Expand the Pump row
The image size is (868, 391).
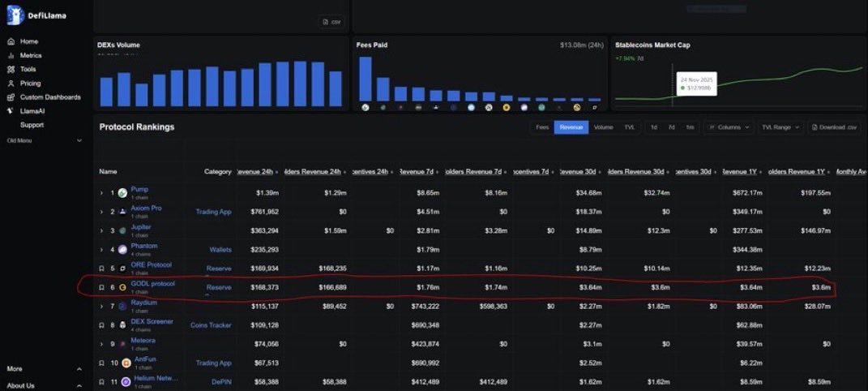101,193
